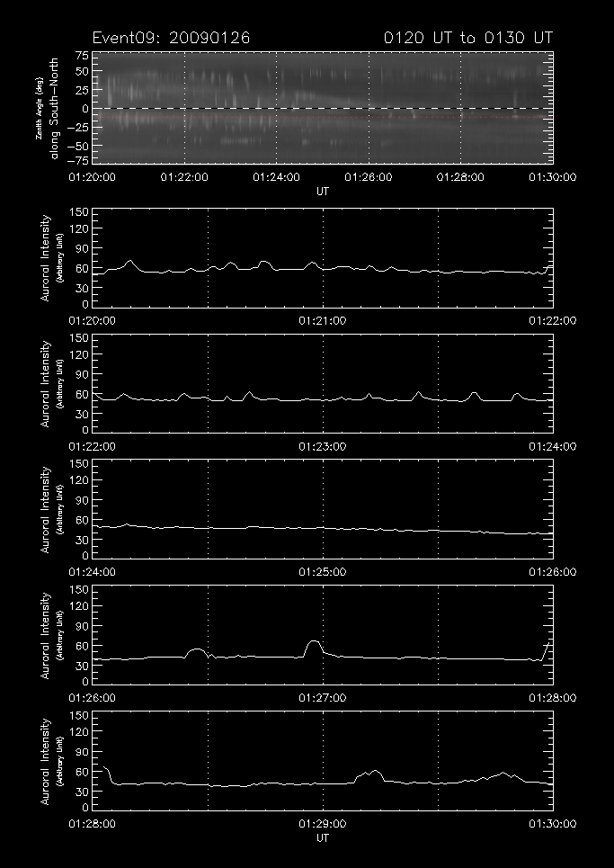Screen dimensions: 614x868
Task: Click the "30" tick in the 01:28–01:30 plot
Action: pyautogui.click(x=83, y=792)
